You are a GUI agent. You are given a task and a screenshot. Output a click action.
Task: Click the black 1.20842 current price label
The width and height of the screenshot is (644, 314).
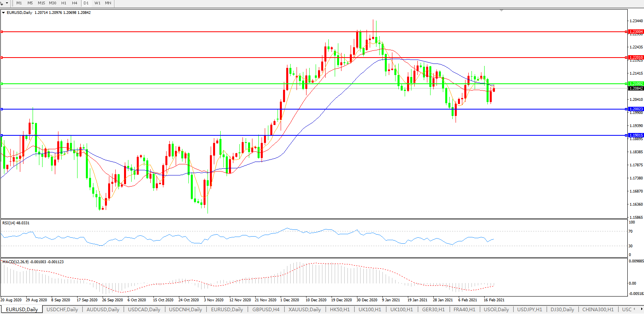[x=636, y=89]
